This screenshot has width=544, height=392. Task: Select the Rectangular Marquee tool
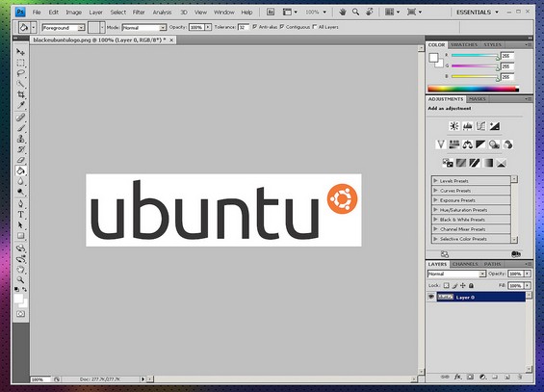(x=20, y=63)
